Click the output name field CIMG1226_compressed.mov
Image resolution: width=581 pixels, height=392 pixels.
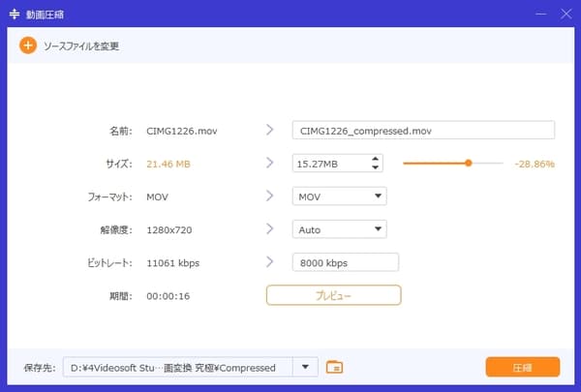pos(423,131)
